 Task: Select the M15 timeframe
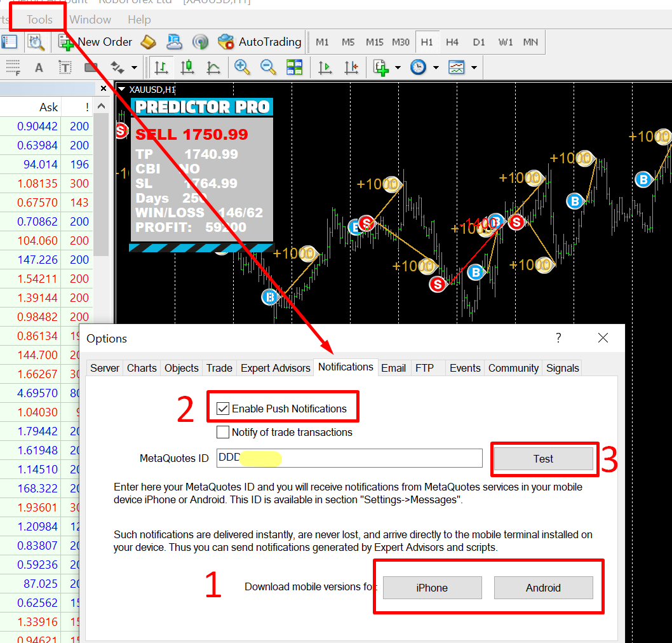pos(375,42)
